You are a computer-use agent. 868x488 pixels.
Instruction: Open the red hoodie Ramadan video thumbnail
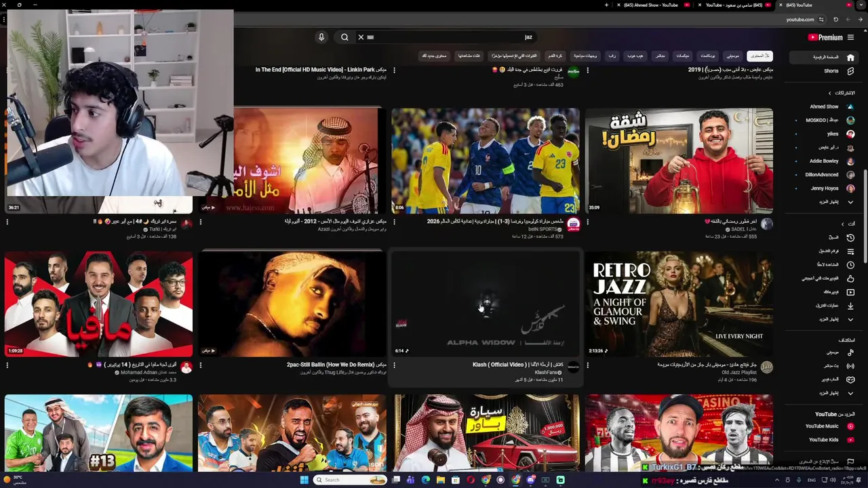(x=679, y=161)
